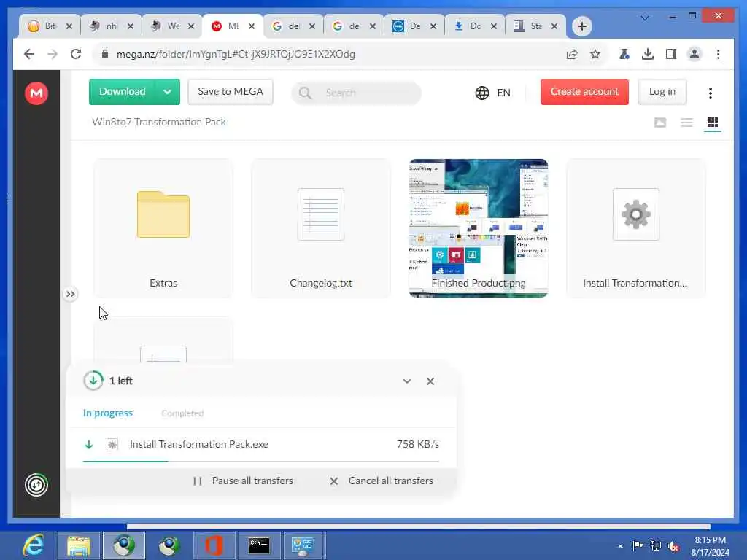Click the taskbar clock 8:15 PM
Screen dimensions: 747x560
tap(710, 546)
